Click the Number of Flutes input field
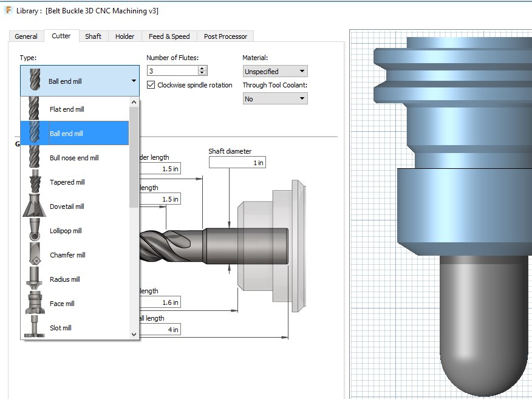The width and height of the screenshot is (532, 399). tap(173, 70)
